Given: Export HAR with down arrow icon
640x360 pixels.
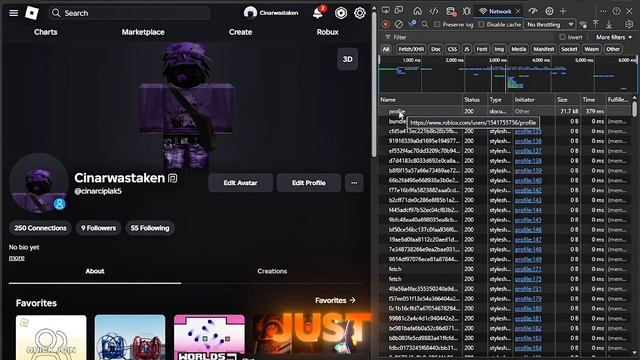Looking at the screenshot, I should pos(609,24).
